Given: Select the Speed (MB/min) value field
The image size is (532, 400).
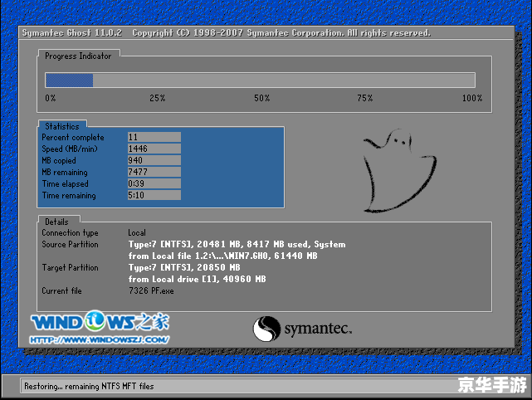Looking at the screenshot, I should (154, 149).
